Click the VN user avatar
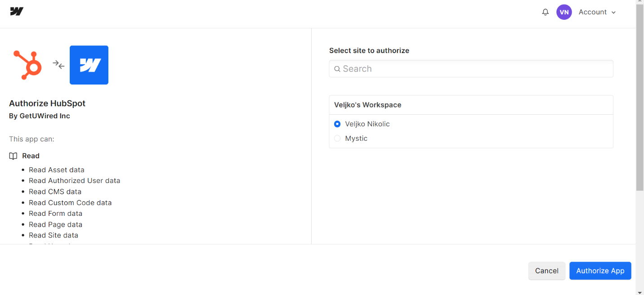Image resolution: width=644 pixels, height=295 pixels. pos(564,12)
